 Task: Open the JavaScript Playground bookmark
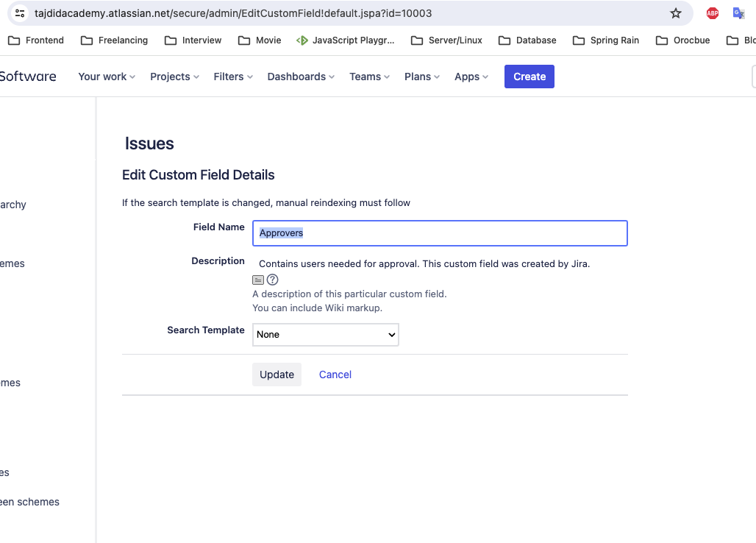tap(345, 40)
